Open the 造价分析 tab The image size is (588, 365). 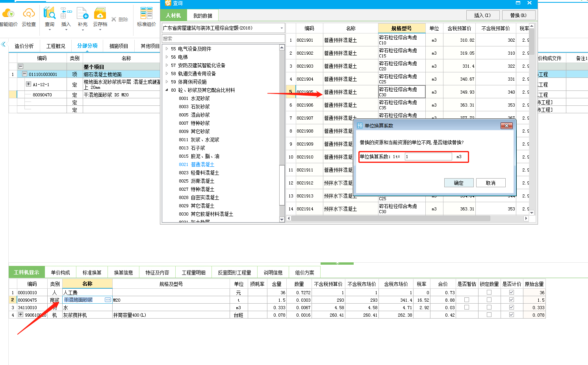click(x=24, y=46)
